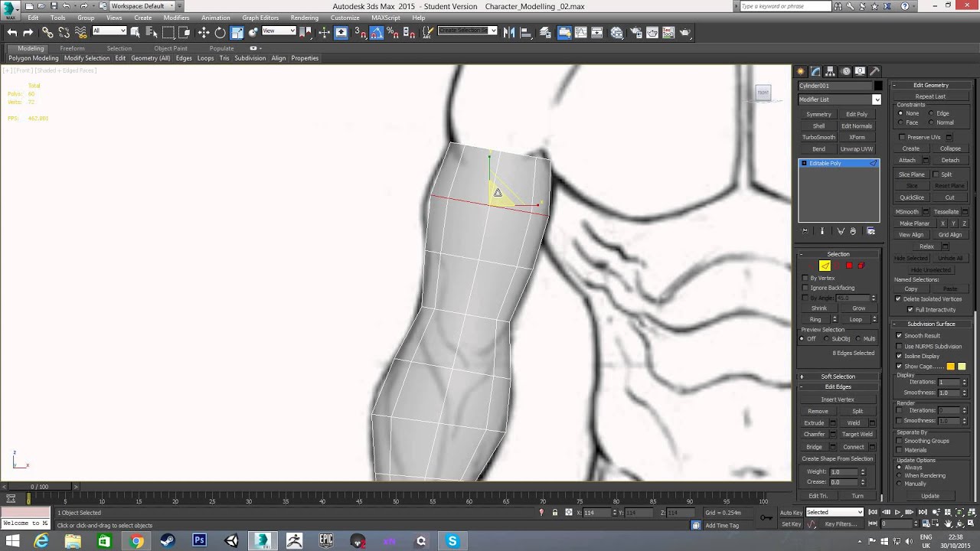
Task: Toggle Percent Snap in toolbar
Action: click(393, 32)
